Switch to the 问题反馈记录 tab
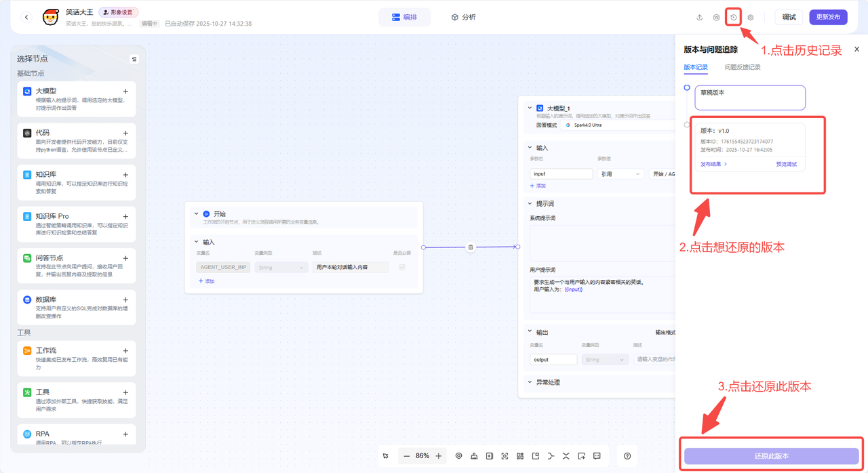 (x=742, y=67)
